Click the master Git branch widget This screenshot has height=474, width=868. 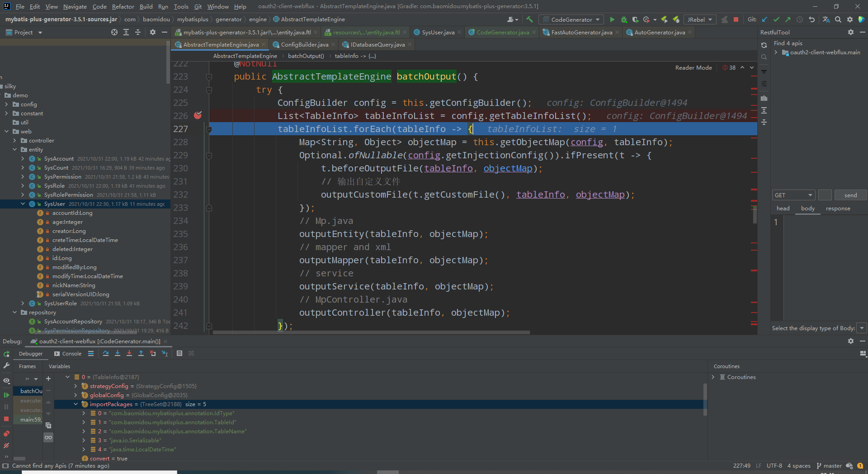point(829,466)
